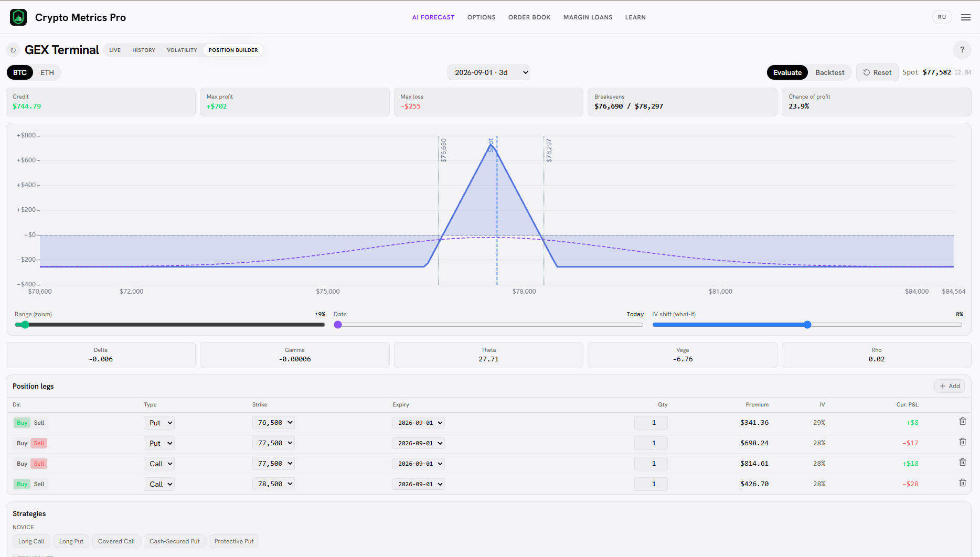Open the Options nav item

pyautogui.click(x=482, y=17)
